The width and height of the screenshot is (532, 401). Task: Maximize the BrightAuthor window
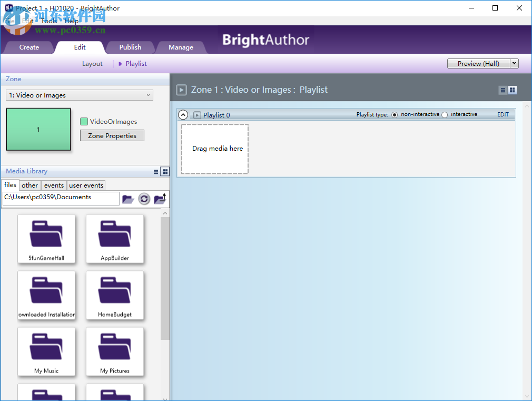[x=495, y=8]
